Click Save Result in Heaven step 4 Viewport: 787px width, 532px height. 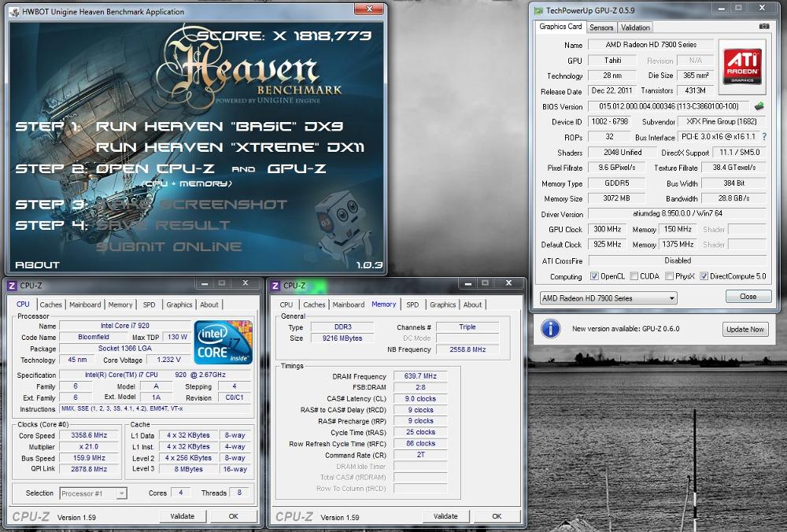(x=163, y=225)
